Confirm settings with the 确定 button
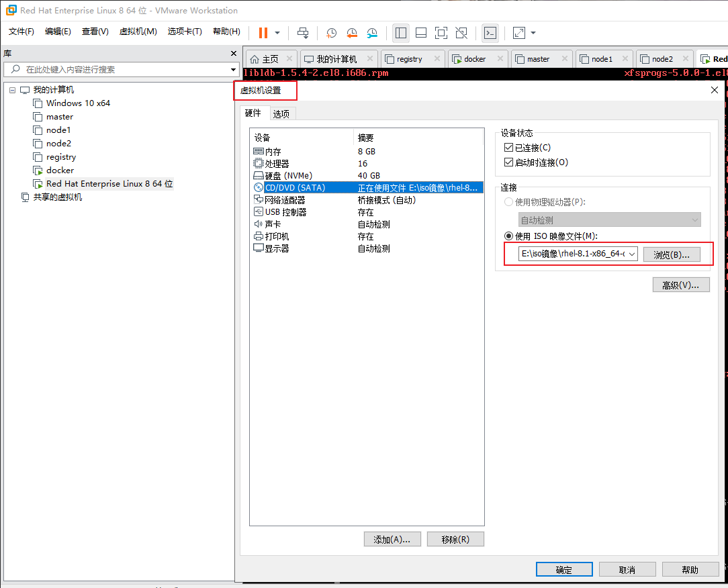This screenshot has height=588, width=728. pos(563,569)
